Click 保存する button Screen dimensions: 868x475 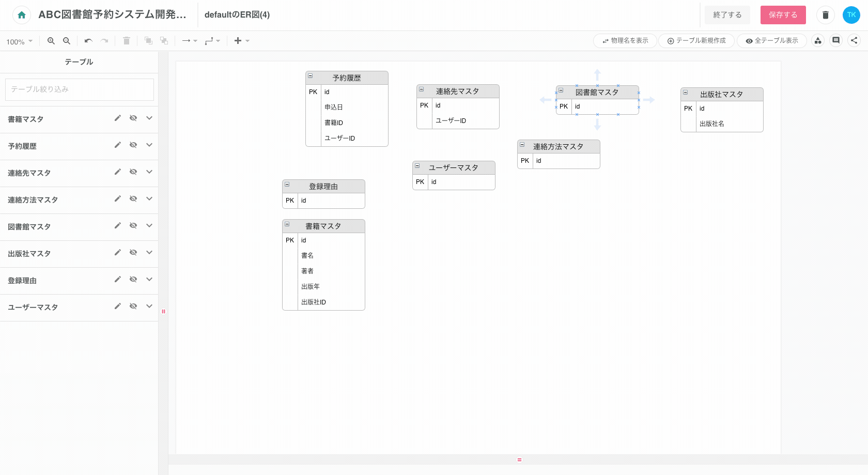[783, 15]
